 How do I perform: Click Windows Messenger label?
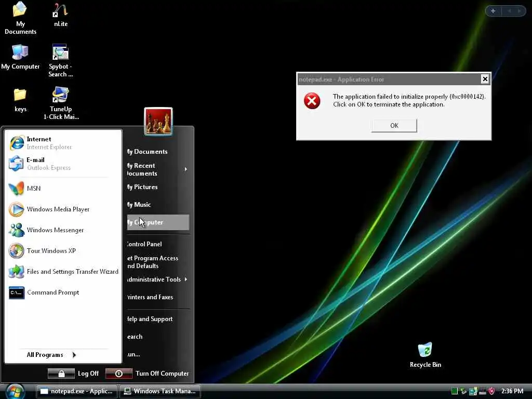pyautogui.click(x=55, y=230)
